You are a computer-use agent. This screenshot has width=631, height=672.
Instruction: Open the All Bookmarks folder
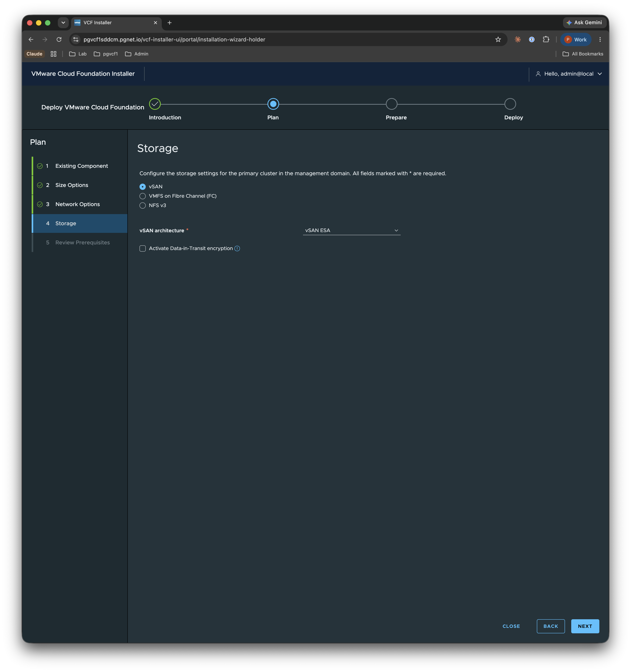pyautogui.click(x=583, y=54)
